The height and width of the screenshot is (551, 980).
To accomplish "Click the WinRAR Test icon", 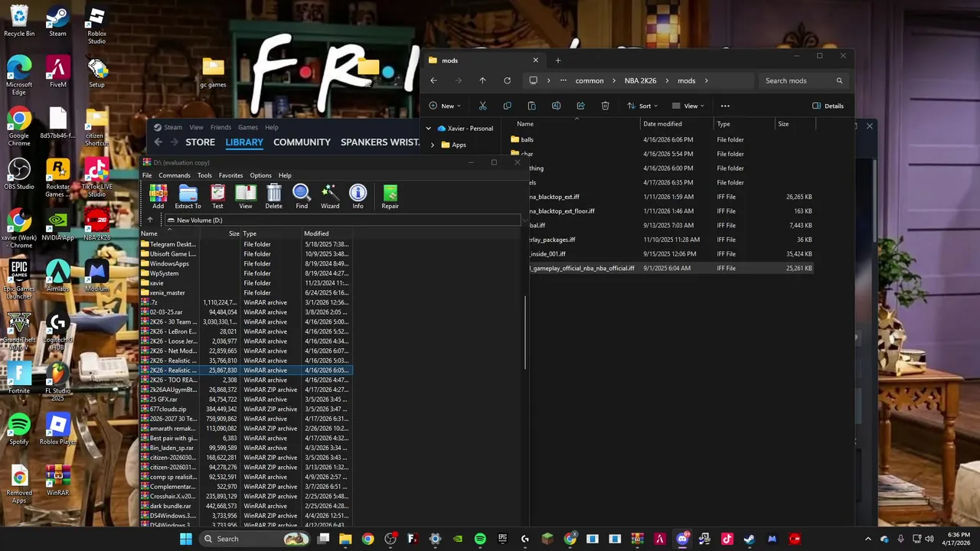I will tap(217, 196).
